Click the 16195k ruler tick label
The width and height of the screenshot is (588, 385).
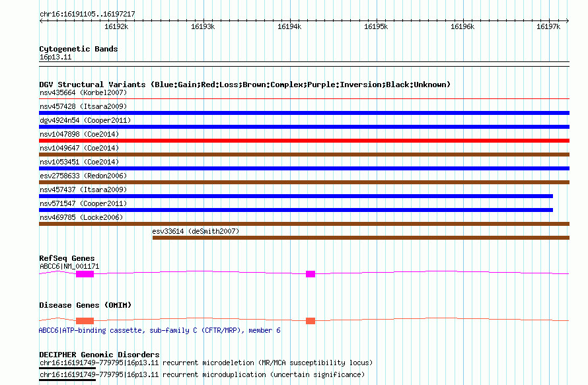(376, 26)
